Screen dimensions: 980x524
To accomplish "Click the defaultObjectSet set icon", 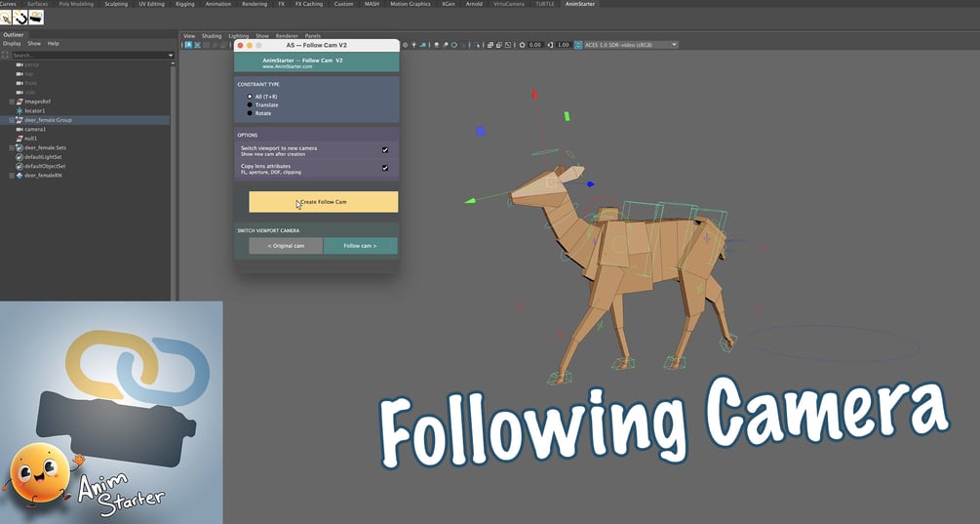I will [x=20, y=166].
